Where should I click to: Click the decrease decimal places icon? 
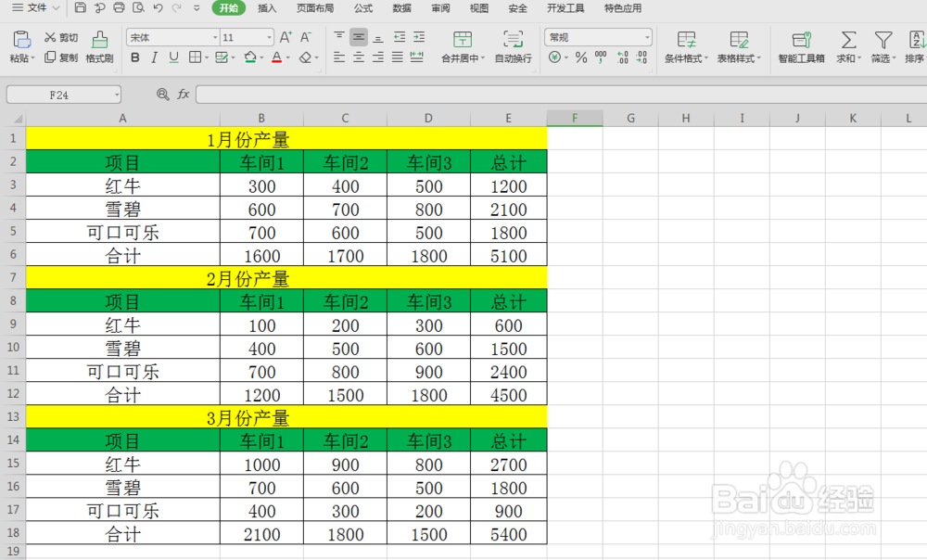641,57
